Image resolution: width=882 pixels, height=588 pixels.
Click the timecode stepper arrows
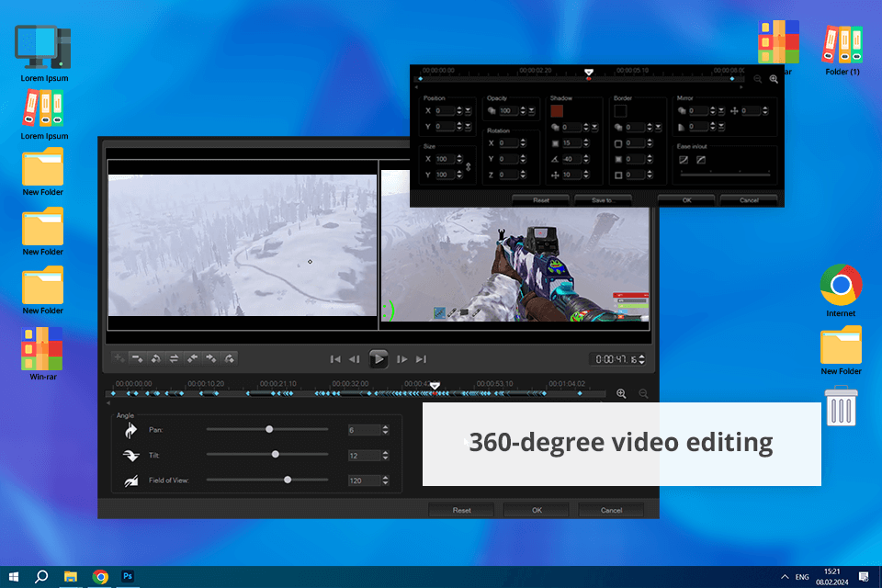pos(642,359)
